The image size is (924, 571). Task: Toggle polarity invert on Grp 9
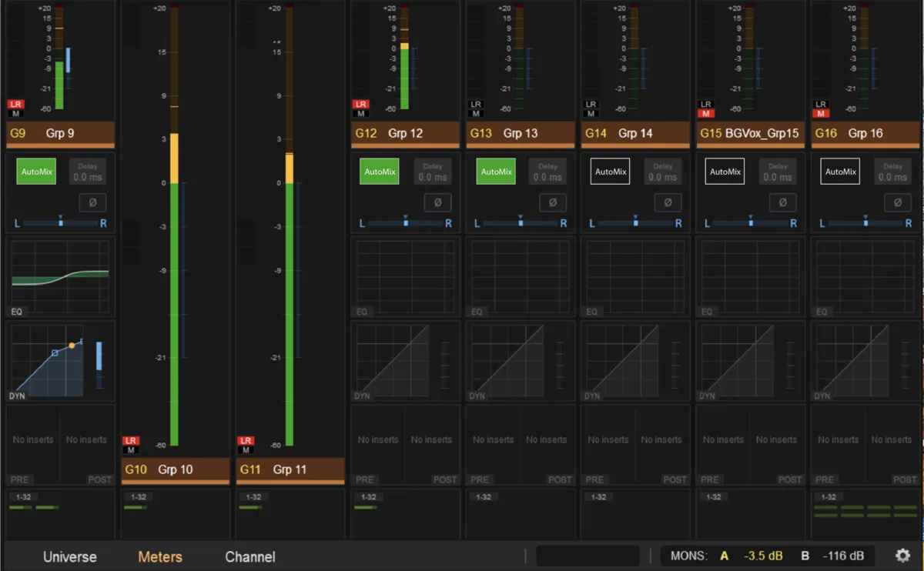point(92,202)
